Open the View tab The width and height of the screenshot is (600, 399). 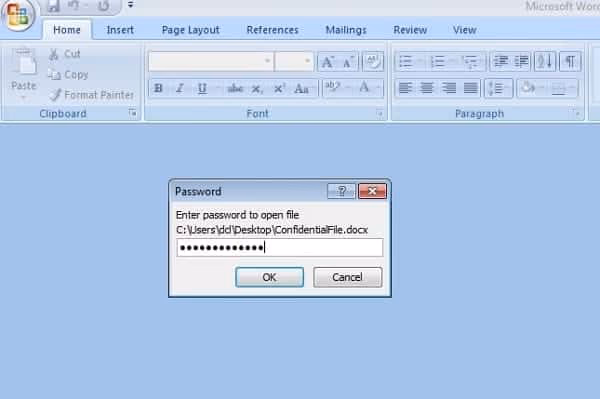(x=465, y=30)
